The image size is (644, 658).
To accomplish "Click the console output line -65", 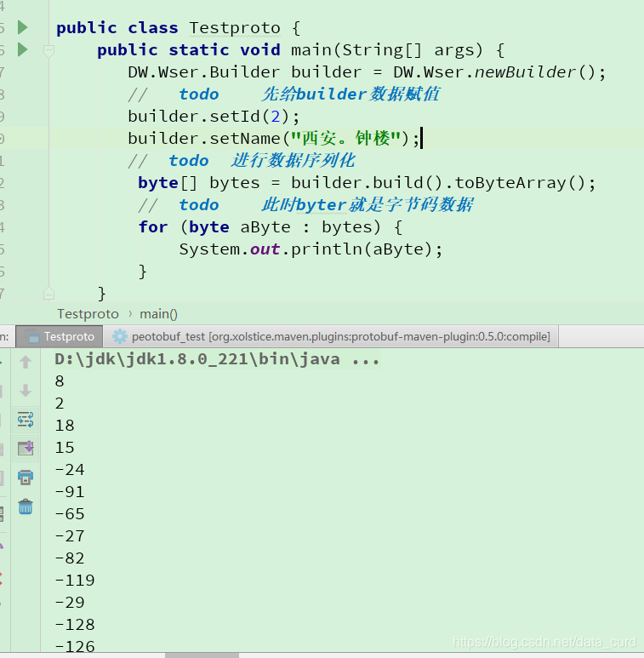I will pos(70,514).
